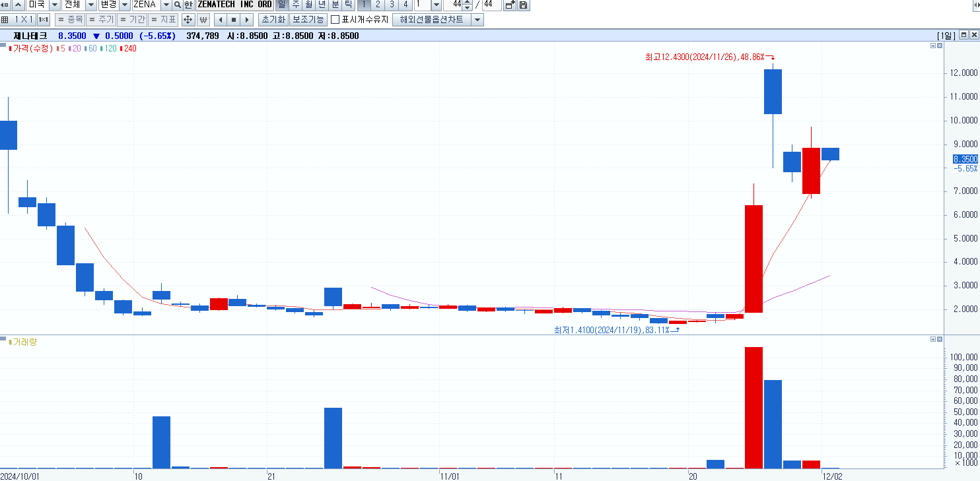Open the 미국 country dropdown
The height and width of the screenshot is (481, 980).
[54, 5]
